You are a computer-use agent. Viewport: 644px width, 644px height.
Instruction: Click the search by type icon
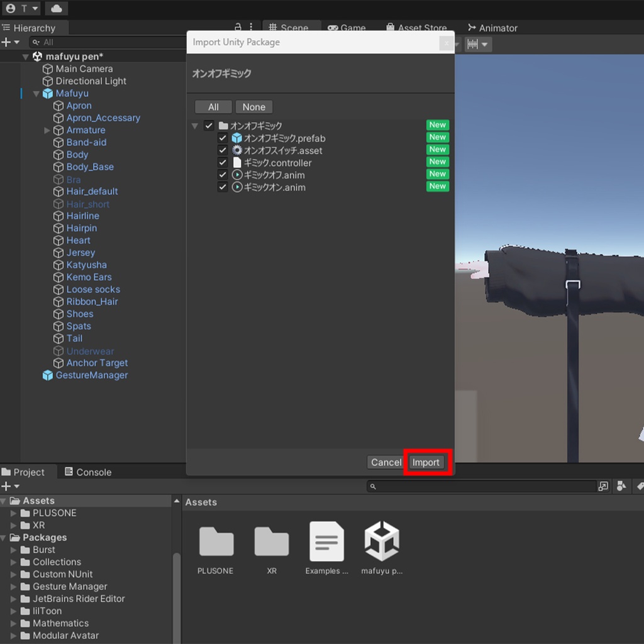point(621,486)
